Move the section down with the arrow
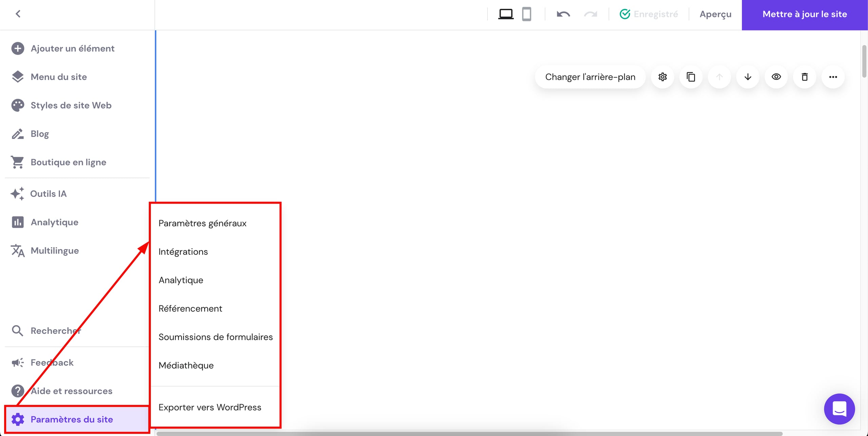 [x=748, y=77]
